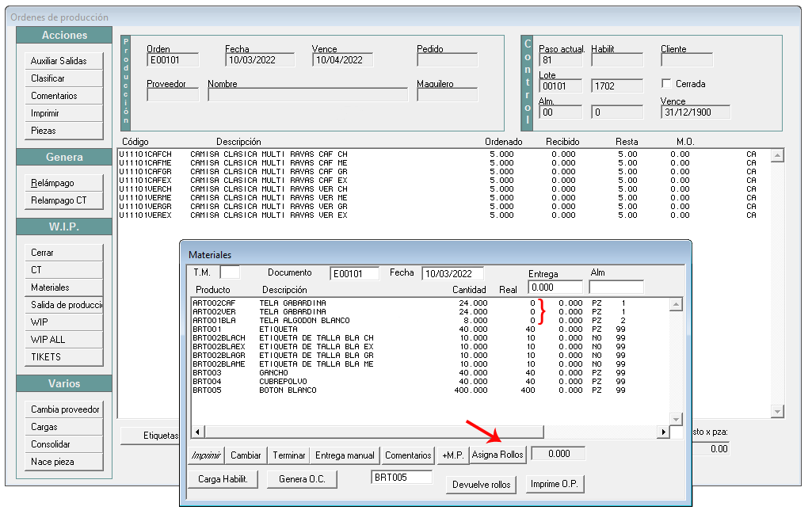Click Imprimir in the Acciones panel
812x514 pixels.
(x=63, y=113)
